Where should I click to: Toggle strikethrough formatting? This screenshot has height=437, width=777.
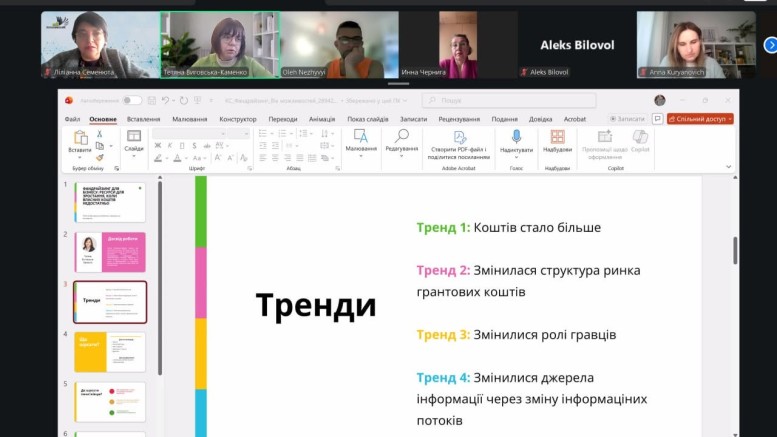[207, 146]
